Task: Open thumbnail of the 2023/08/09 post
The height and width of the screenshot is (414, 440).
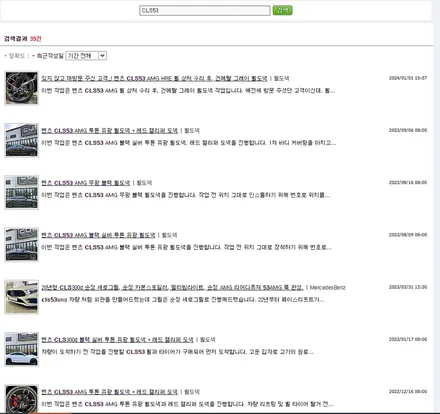Action: pos(21,245)
